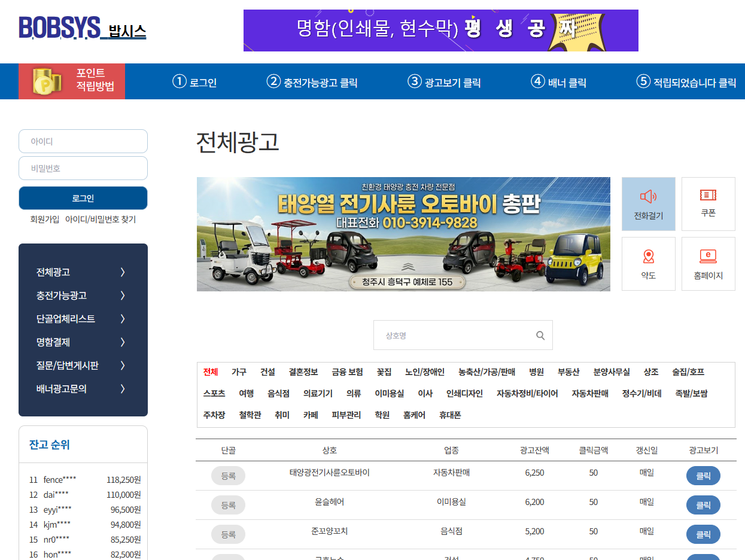745x560 pixels.
Task: Pick the 음식점 category
Action: pos(279,394)
